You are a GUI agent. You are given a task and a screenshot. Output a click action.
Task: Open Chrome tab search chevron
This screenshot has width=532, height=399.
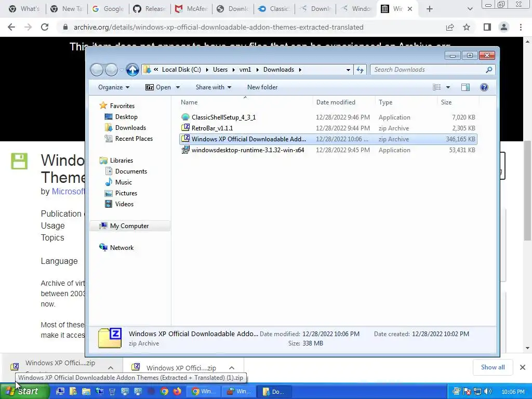click(x=470, y=9)
